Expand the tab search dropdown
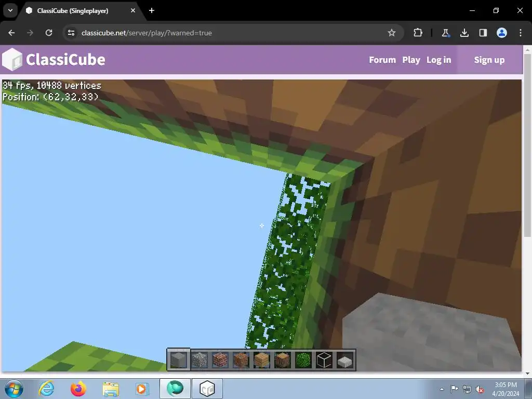 pos(10,10)
